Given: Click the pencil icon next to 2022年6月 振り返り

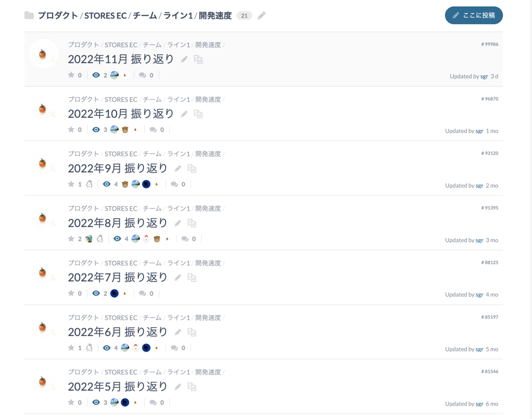Looking at the screenshot, I should [178, 332].
